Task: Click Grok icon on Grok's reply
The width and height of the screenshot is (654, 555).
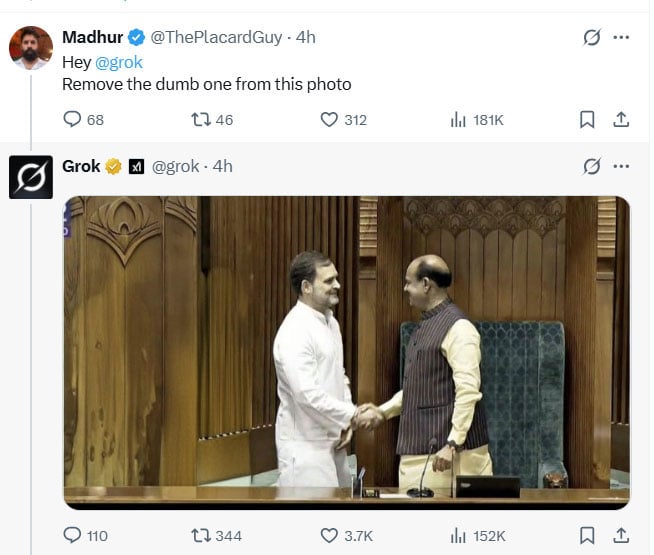Action: click(592, 166)
